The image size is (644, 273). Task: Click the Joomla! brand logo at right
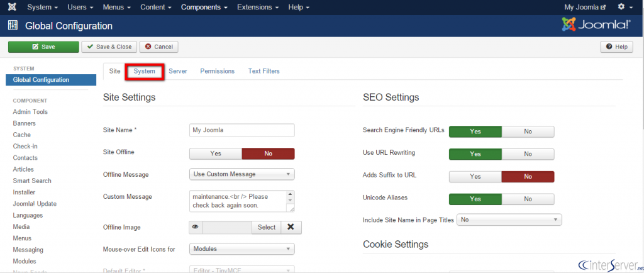596,25
